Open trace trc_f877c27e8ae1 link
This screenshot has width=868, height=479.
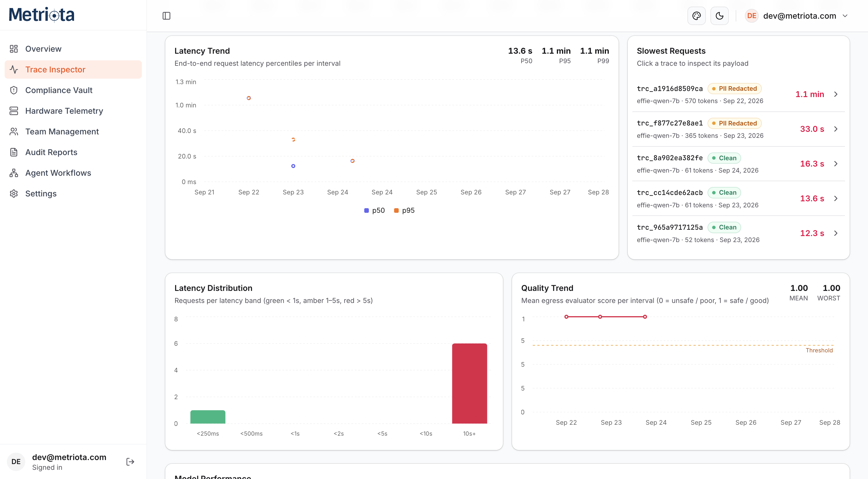[x=670, y=123]
